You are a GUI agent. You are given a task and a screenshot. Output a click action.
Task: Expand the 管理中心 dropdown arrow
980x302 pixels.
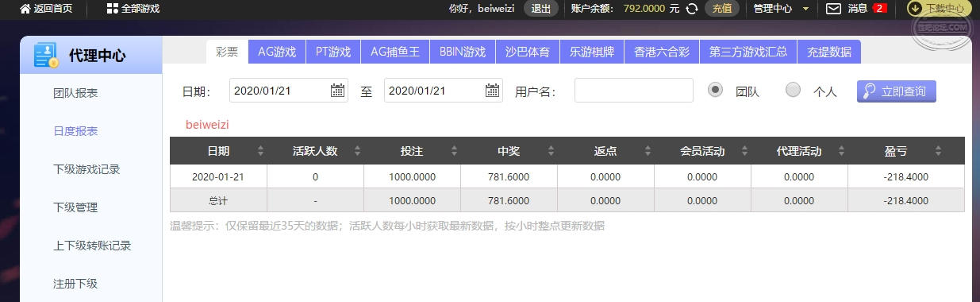point(805,9)
